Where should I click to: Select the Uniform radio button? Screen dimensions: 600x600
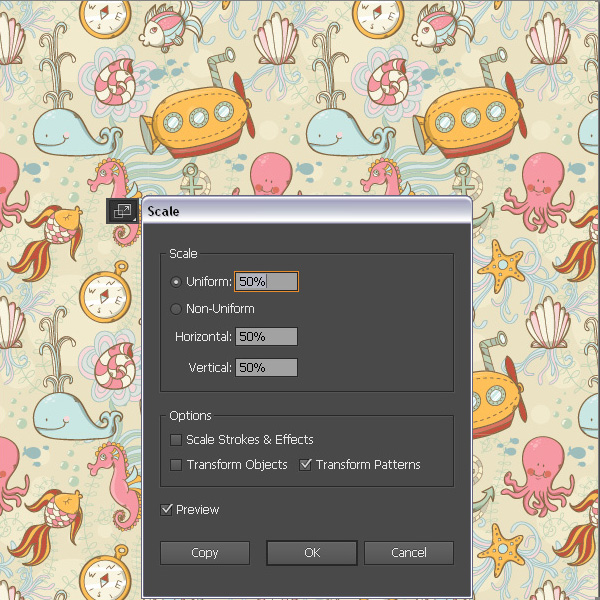177,282
